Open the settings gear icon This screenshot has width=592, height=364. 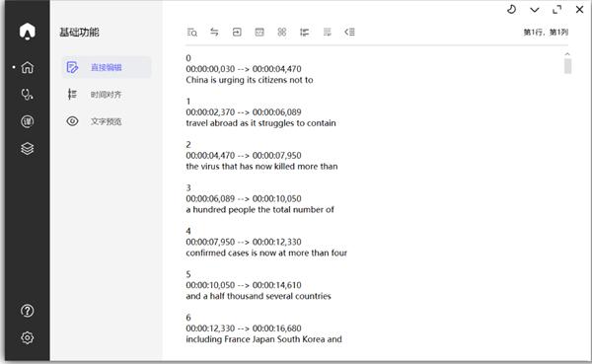(28, 337)
